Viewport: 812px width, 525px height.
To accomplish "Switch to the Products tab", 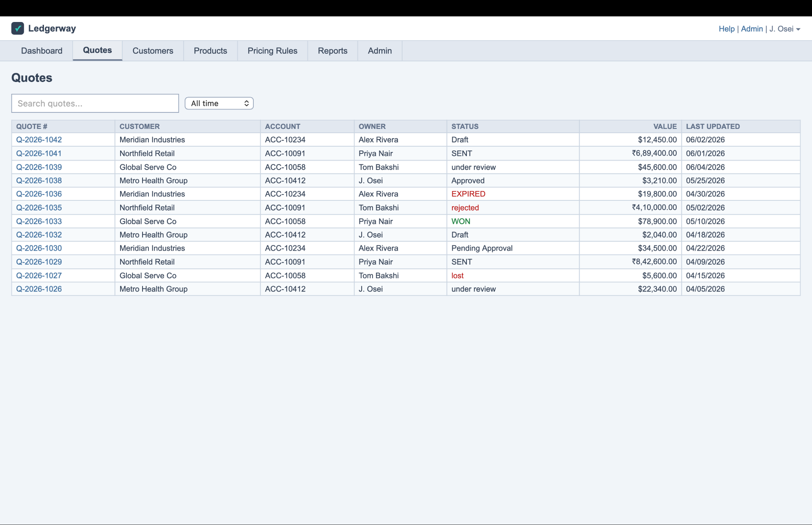I will [x=210, y=51].
